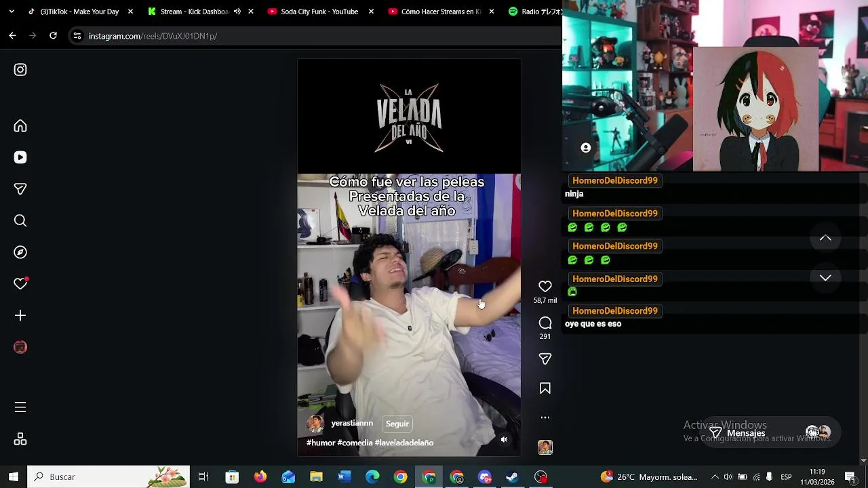
Task: Like the reel with heart icon
Action: (x=545, y=287)
